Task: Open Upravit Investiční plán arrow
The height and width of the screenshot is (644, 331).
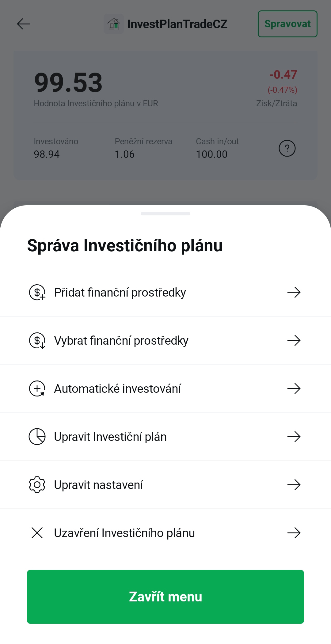Action: click(294, 437)
